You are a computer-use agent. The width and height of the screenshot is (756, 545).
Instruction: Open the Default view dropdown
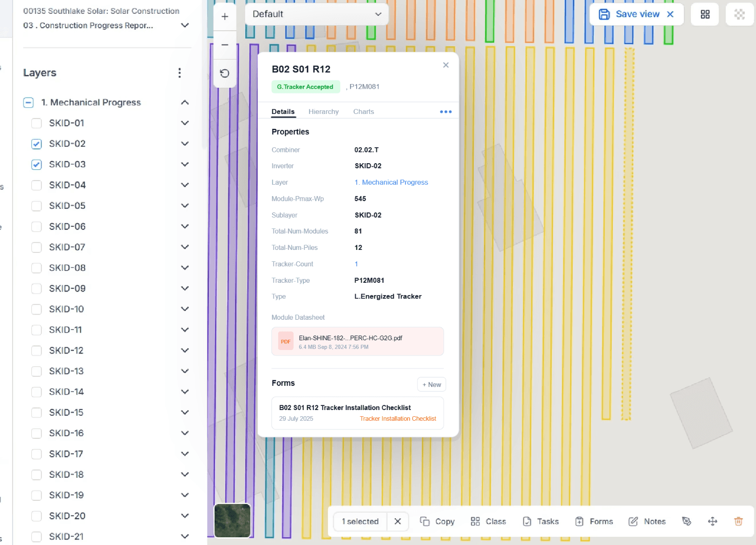317,14
